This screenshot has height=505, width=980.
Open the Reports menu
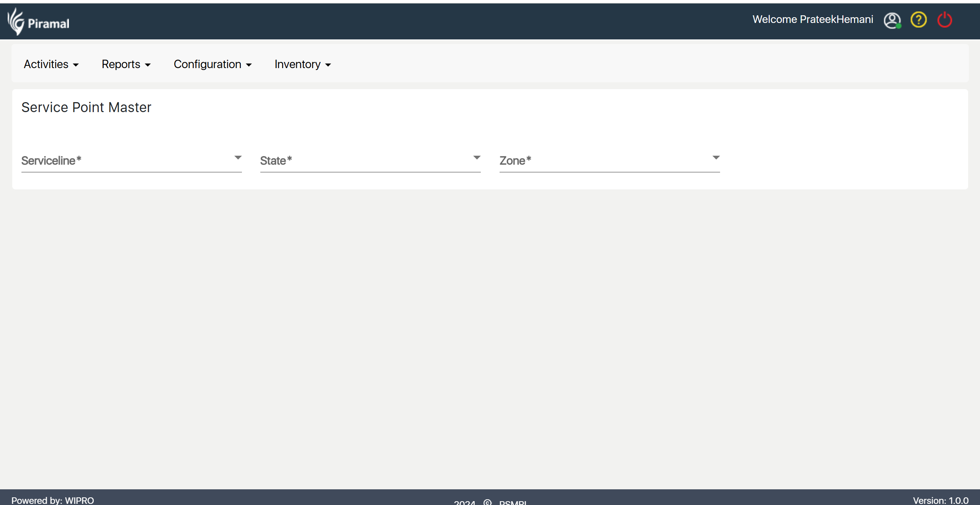[x=126, y=64]
